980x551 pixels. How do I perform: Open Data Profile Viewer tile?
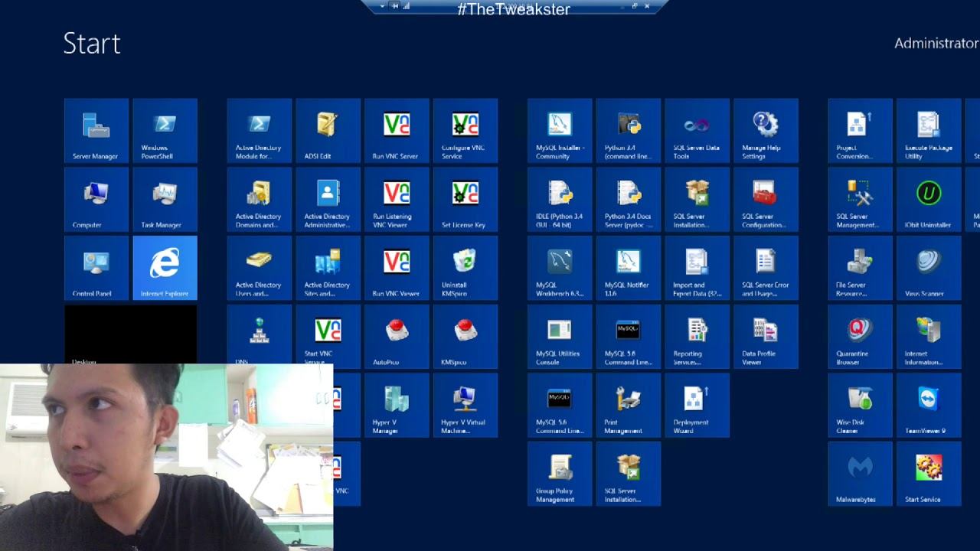766,337
